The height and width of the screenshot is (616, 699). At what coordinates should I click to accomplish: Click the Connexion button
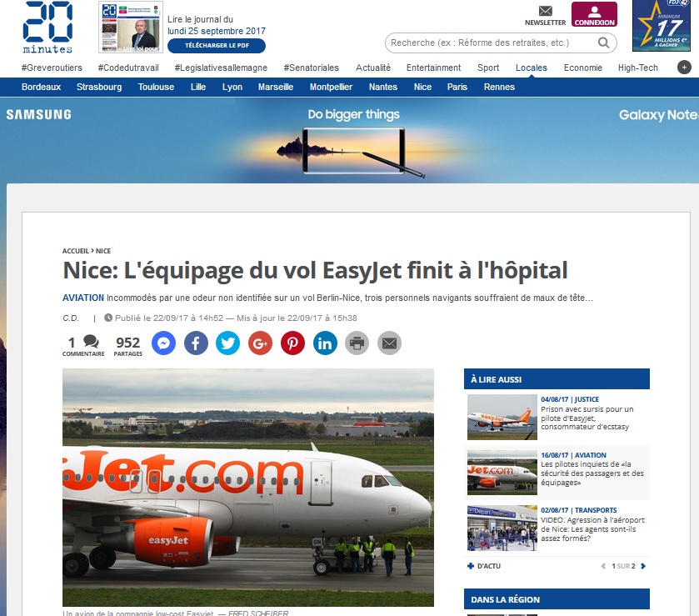pyautogui.click(x=594, y=14)
